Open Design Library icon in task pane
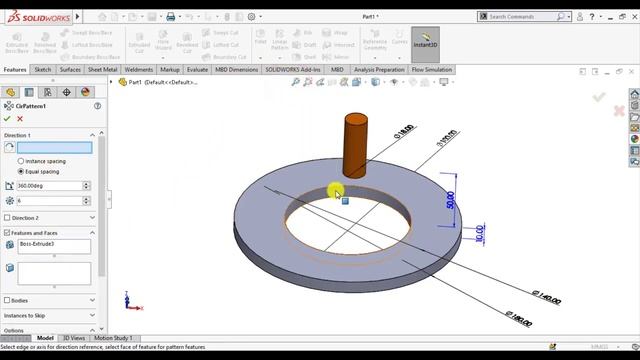Viewport: 640px width, 360px height. point(634,105)
